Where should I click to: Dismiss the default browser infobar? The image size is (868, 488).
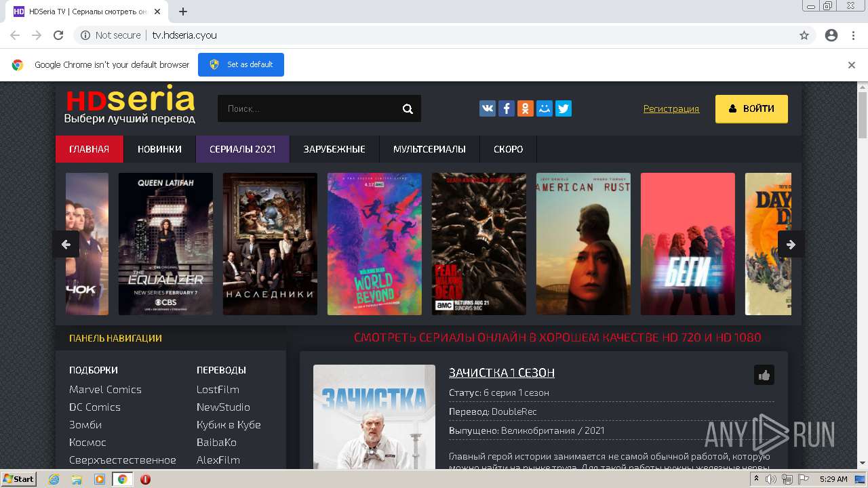click(852, 65)
